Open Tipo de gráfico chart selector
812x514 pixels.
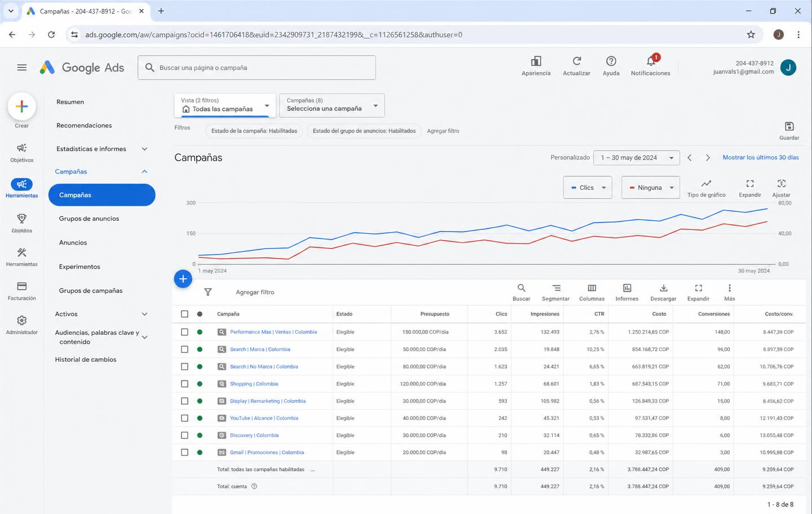point(706,188)
